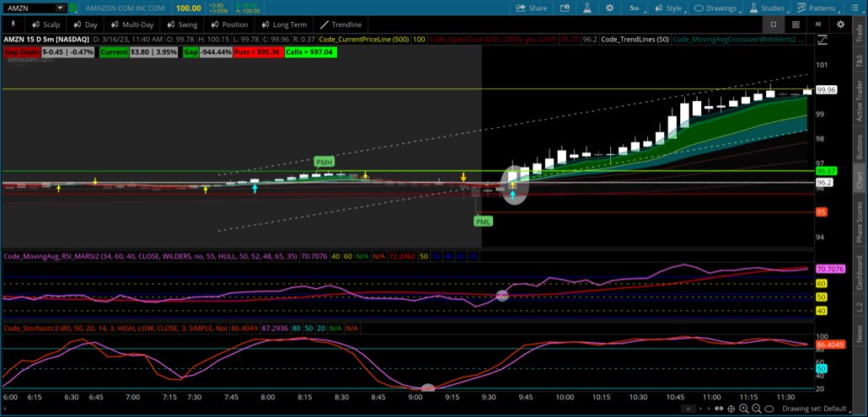The width and height of the screenshot is (868, 417).
Task: Click the Code_TrendLines (50) study label
Action: (635, 40)
